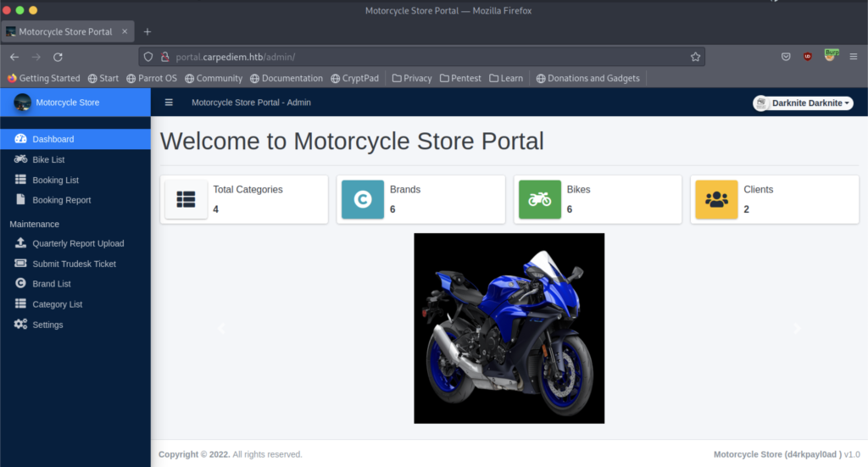Click the blue motorcycle carousel image
The width and height of the screenshot is (868, 467).
509,328
